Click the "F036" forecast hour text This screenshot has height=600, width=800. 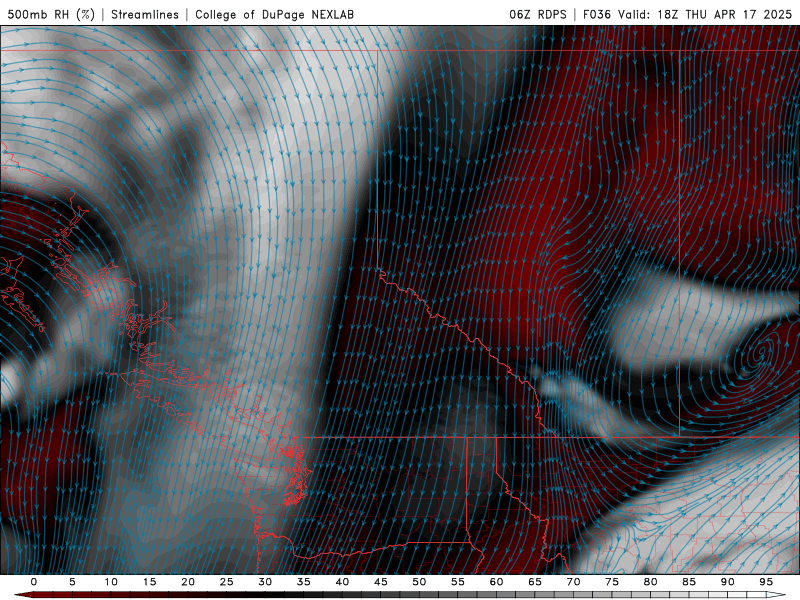pyautogui.click(x=597, y=14)
